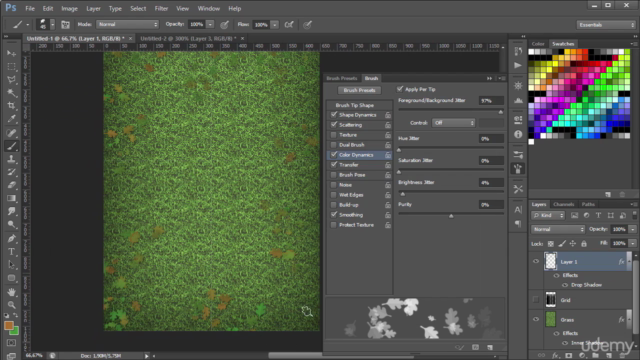Open Opacity slider dropdown in options bar
This screenshot has width=640, height=360.
click(x=210, y=24)
